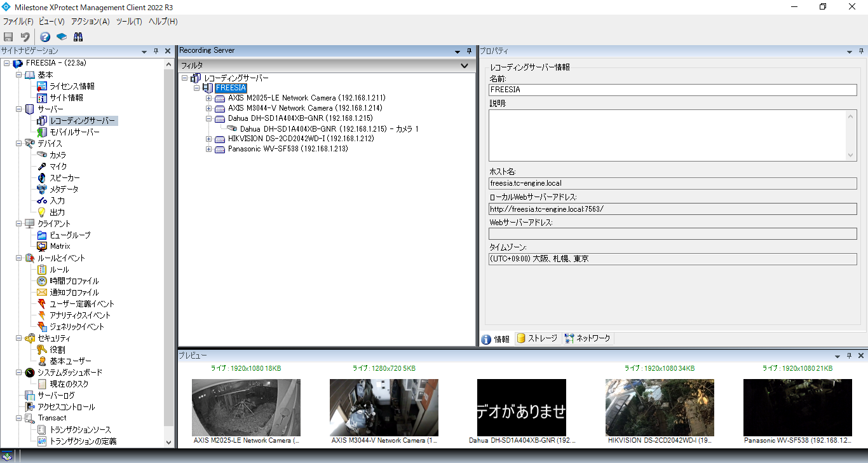
Task: Select AXIS M3044-V preview thumbnail
Action: 384,408
